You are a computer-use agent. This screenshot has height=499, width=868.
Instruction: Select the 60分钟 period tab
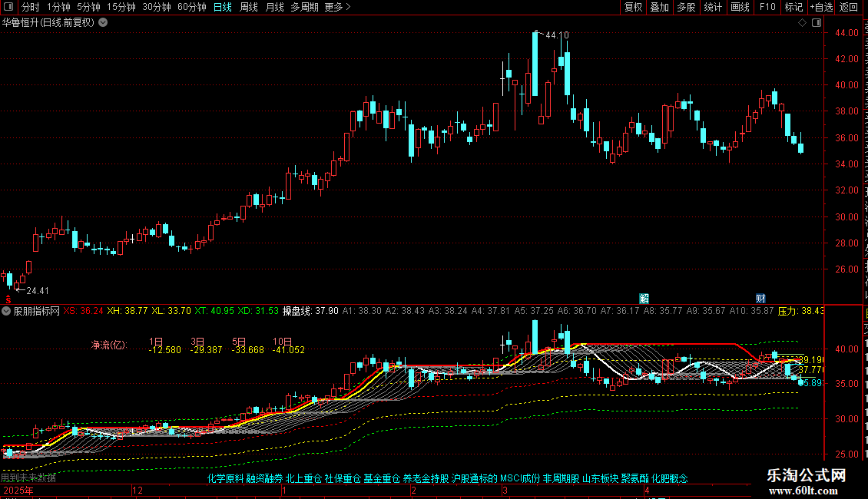click(192, 7)
